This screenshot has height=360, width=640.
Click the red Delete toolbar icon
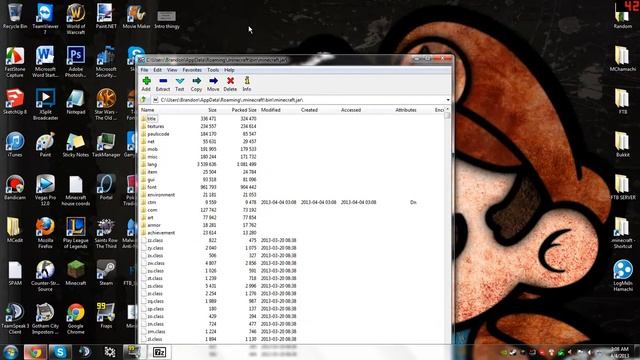coord(230,84)
